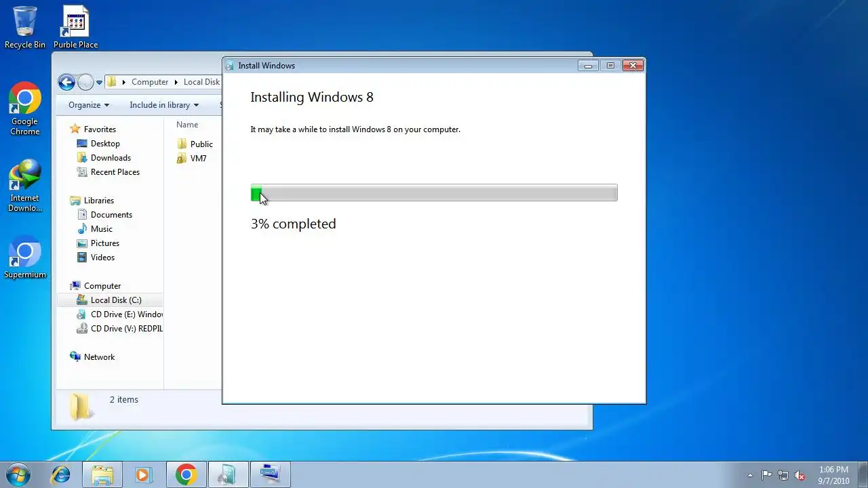Select Desktop under Favorites

105,144
